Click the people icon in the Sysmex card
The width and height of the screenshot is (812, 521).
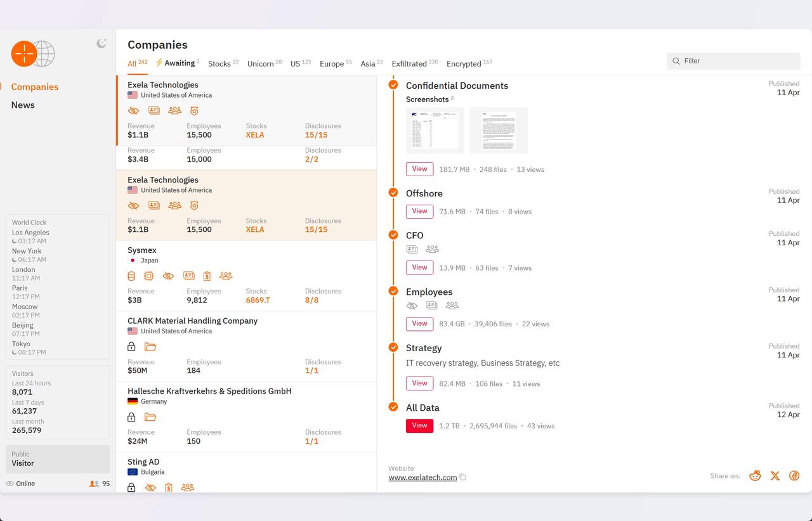[x=226, y=276]
